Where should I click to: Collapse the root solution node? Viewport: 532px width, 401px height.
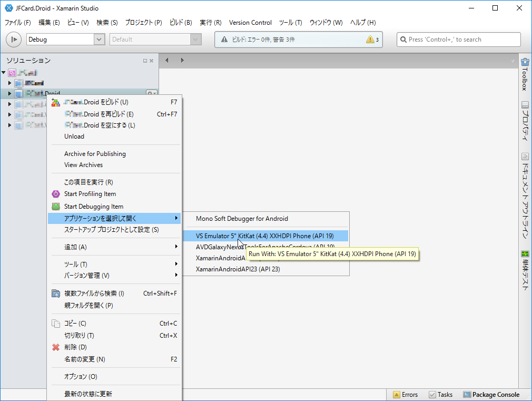tap(3, 72)
